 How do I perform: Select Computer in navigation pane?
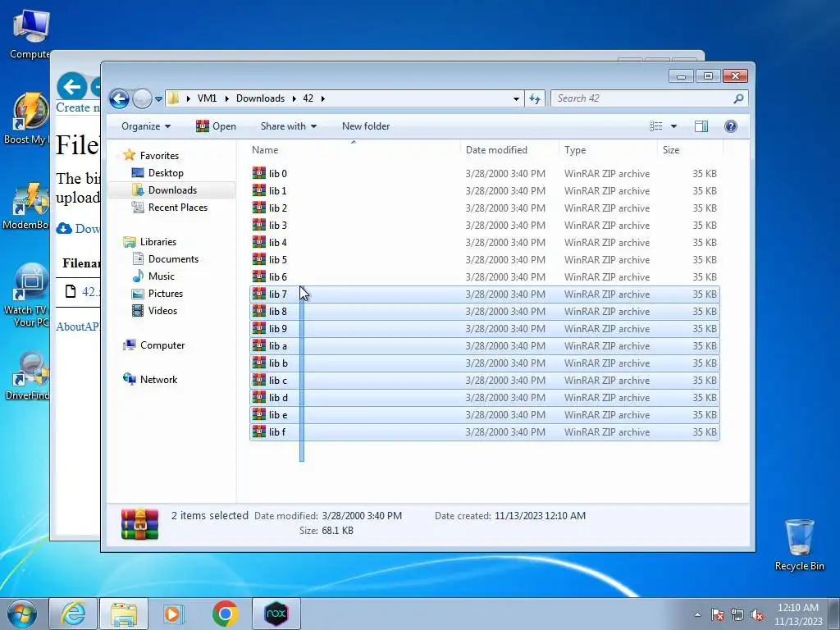pyautogui.click(x=162, y=345)
